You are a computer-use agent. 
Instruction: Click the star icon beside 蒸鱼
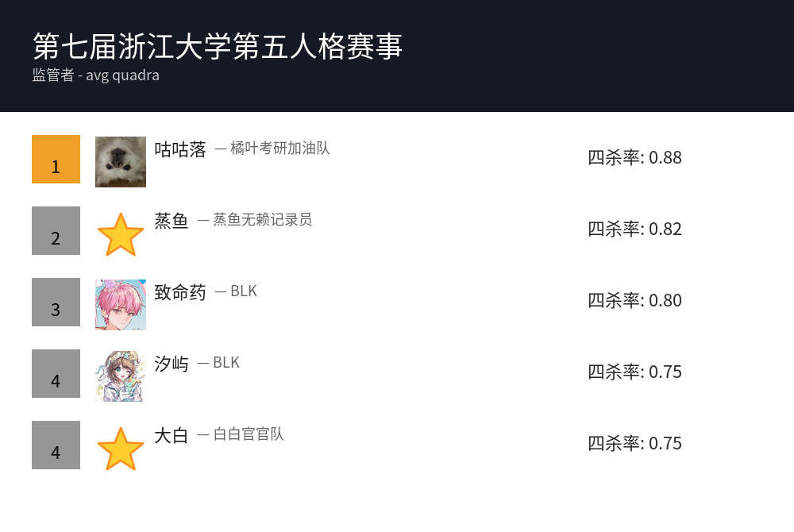point(121,234)
